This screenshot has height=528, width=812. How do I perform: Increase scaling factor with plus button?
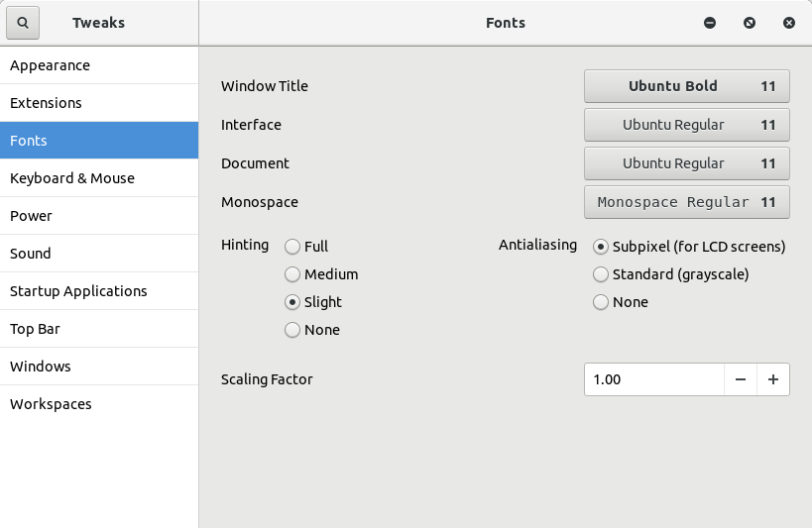click(773, 379)
